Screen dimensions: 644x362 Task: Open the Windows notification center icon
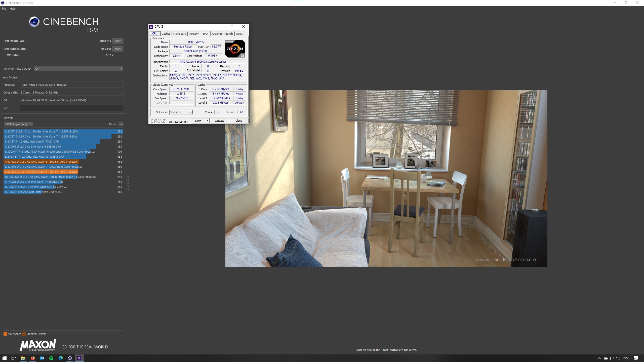pos(636,358)
